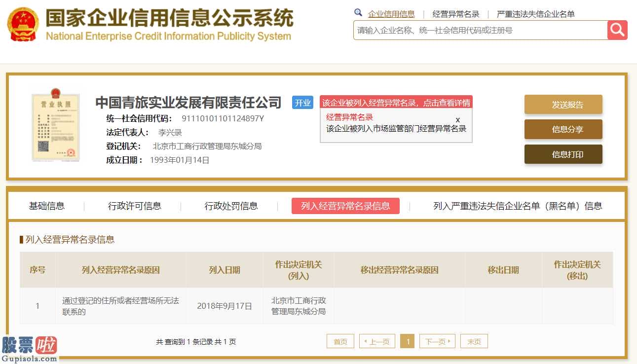
Task: Close the 经营异常名录 popup with x
Action: tap(458, 120)
